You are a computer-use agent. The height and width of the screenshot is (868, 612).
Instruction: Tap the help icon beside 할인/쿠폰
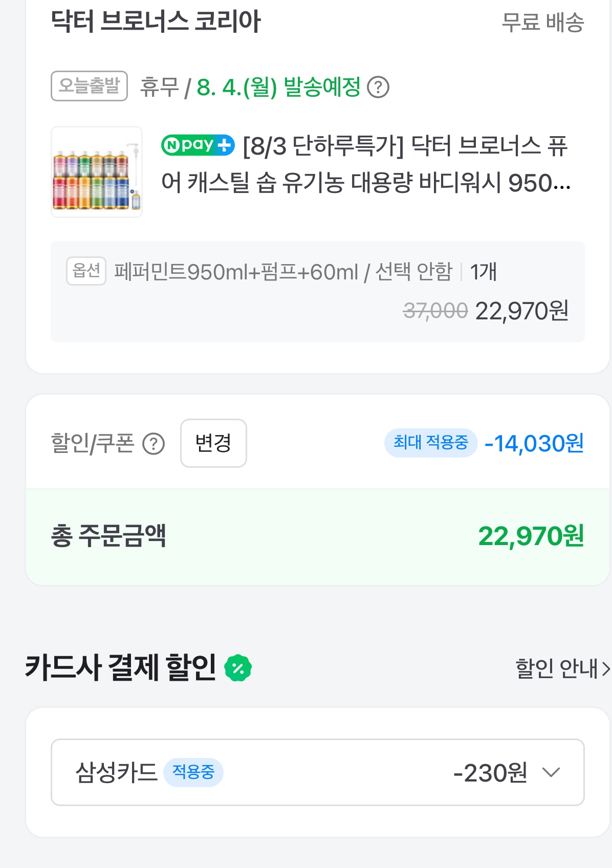[154, 444]
